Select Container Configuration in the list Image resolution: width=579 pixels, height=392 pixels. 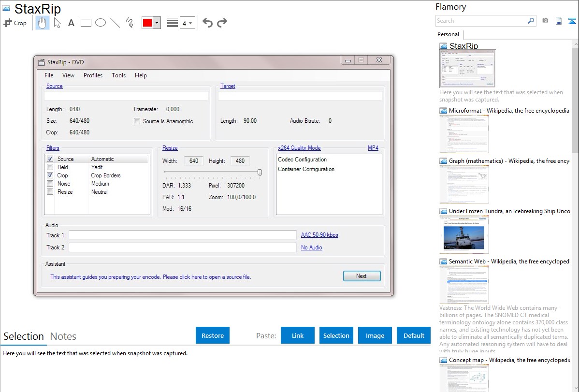coord(306,169)
